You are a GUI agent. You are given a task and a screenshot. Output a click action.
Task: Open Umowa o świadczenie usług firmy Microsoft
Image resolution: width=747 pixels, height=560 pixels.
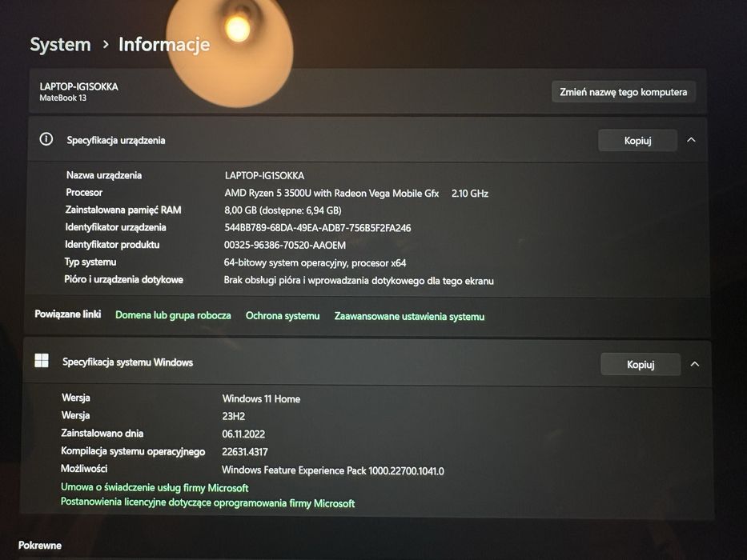(155, 488)
